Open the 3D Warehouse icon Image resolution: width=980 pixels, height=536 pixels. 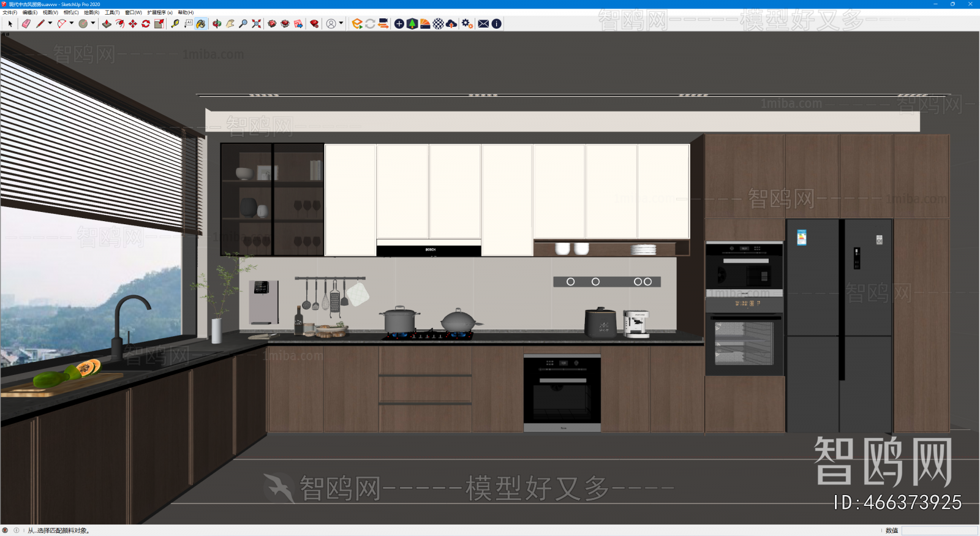pos(272,24)
